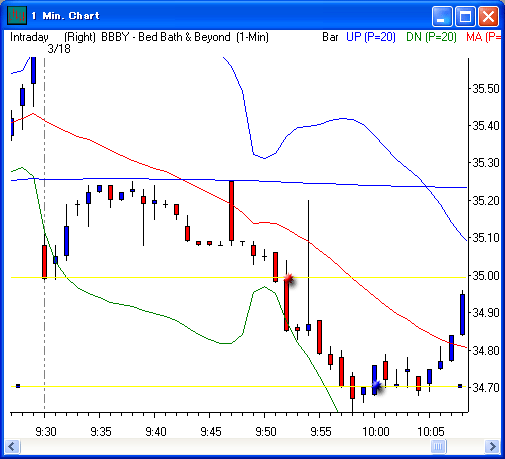Click the chart window title bar icon

click(17, 16)
